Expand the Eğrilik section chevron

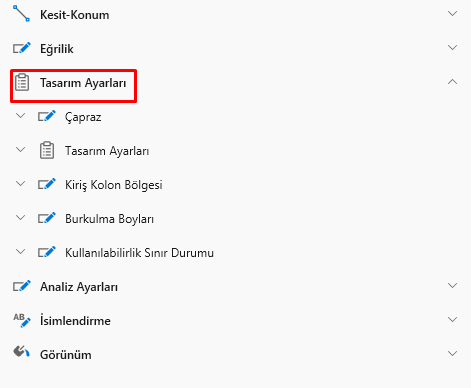[x=452, y=48]
